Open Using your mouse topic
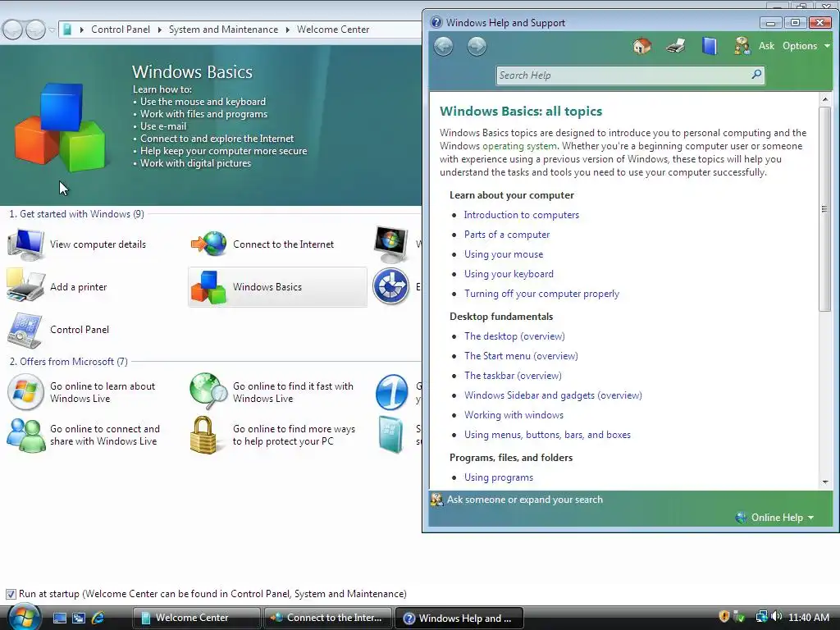 pyautogui.click(x=504, y=254)
